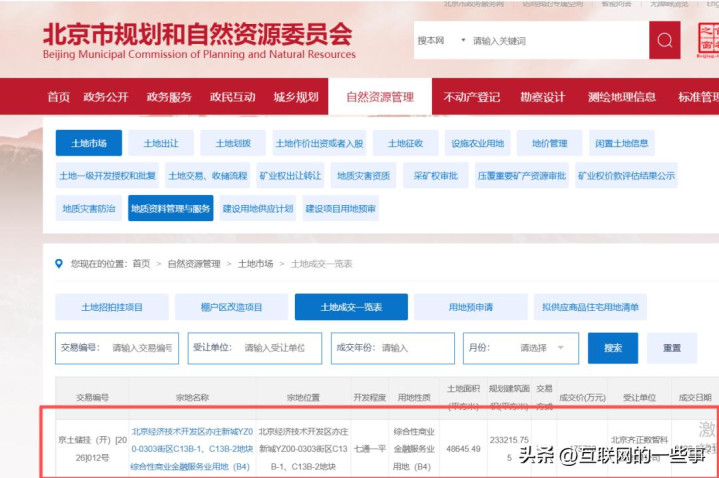Go to 不动产登记 in the main menu

pos(471,97)
